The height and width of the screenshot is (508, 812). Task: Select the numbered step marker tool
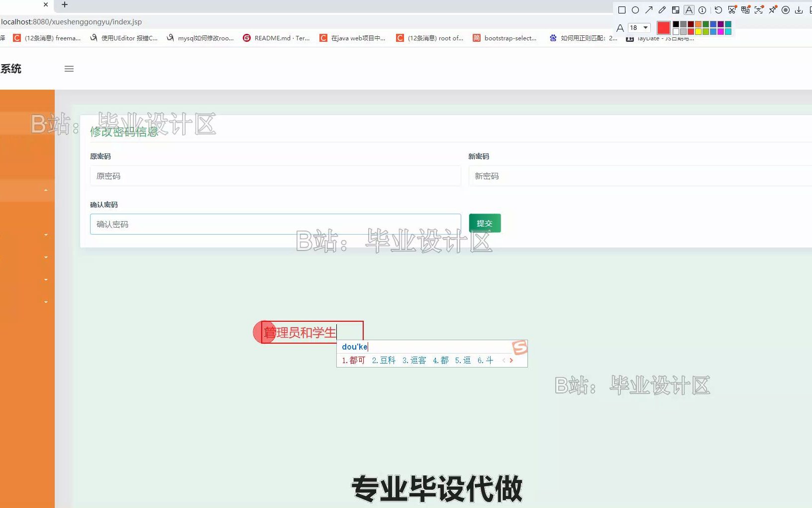tap(703, 10)
